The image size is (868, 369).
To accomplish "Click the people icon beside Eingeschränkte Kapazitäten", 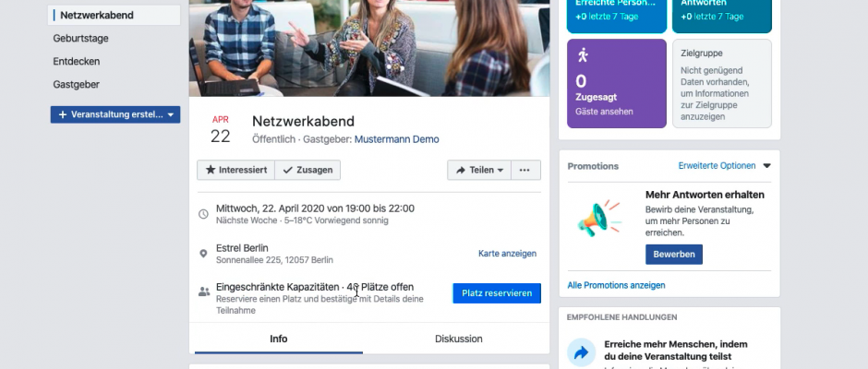I will 204,292.
